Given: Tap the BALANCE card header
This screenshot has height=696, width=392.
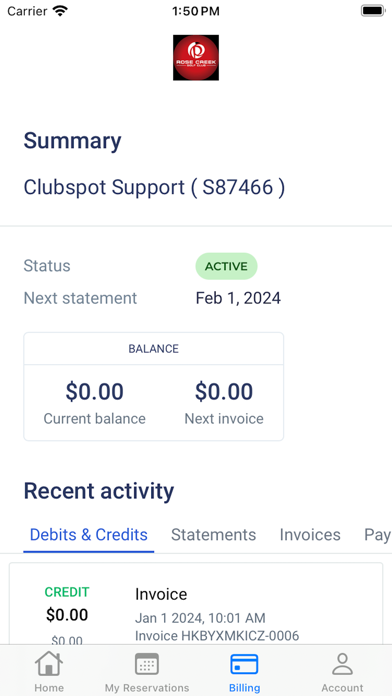Looking at the screenshot, I should (154, 349).
